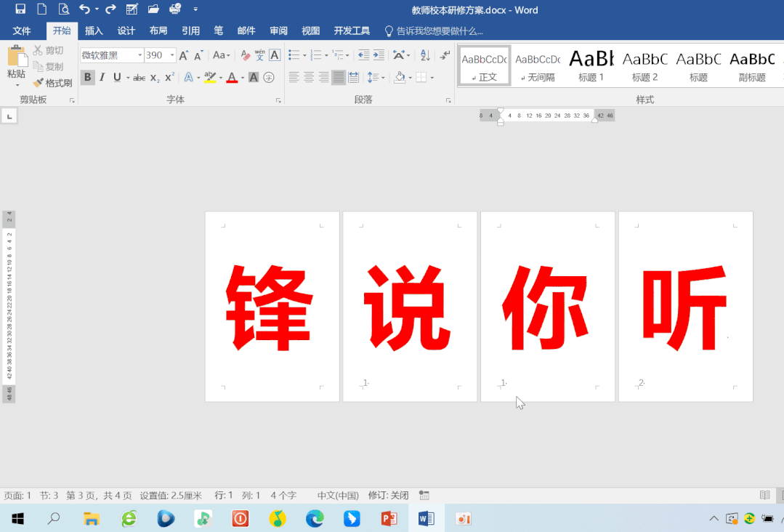784x532 pixels.
Task: Toggle bold formatting
Action: pyautogui.click(x=86, y=77)
